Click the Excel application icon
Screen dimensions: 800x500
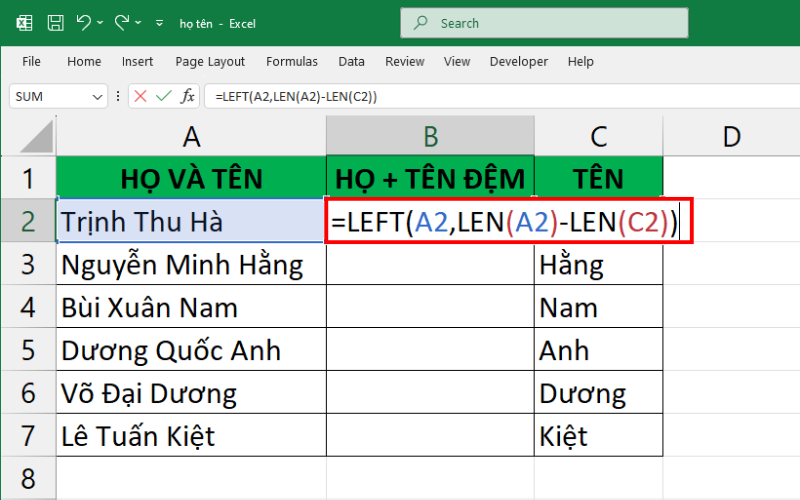[24, 23]
